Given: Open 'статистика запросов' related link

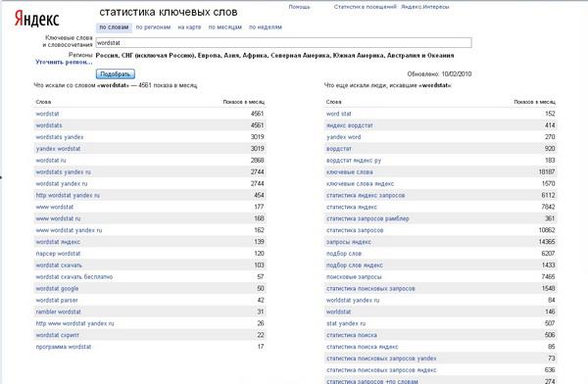Looking at the screenshot, I should [355, 230].
